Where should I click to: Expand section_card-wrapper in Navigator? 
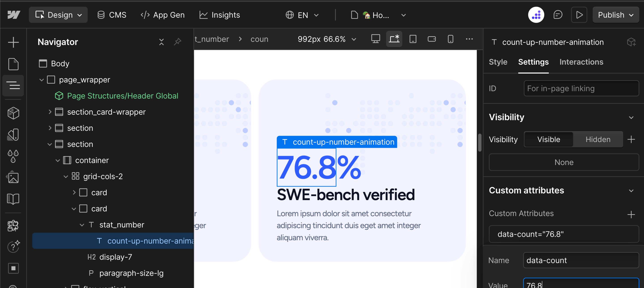point(50,112)
